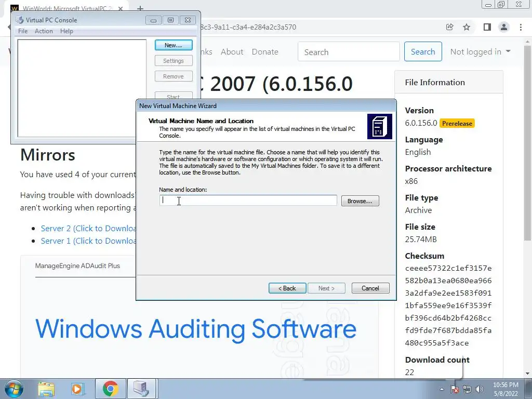
Task: Click the disabled Next button in the wizard
Action: 326,288
